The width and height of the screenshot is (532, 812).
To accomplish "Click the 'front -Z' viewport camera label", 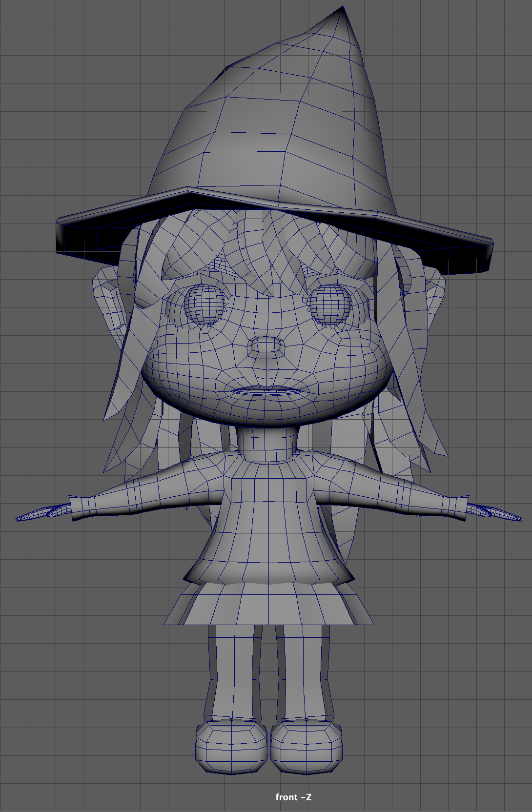I will [x=293, y=797].
